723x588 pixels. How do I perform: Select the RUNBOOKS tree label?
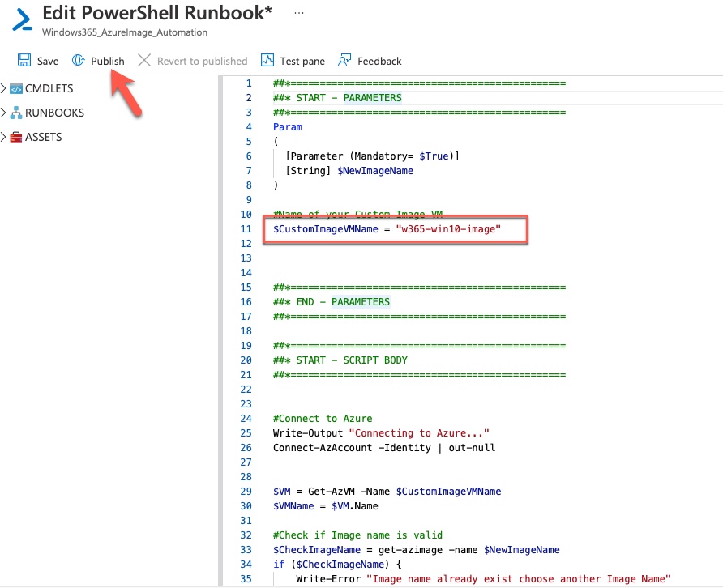click(x=54, y=113)
